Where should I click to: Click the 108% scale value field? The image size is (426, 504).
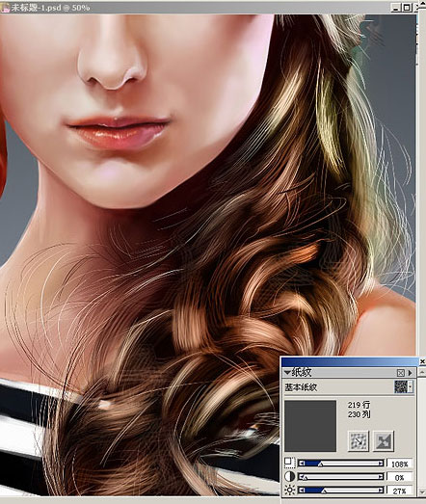[400, 464]
